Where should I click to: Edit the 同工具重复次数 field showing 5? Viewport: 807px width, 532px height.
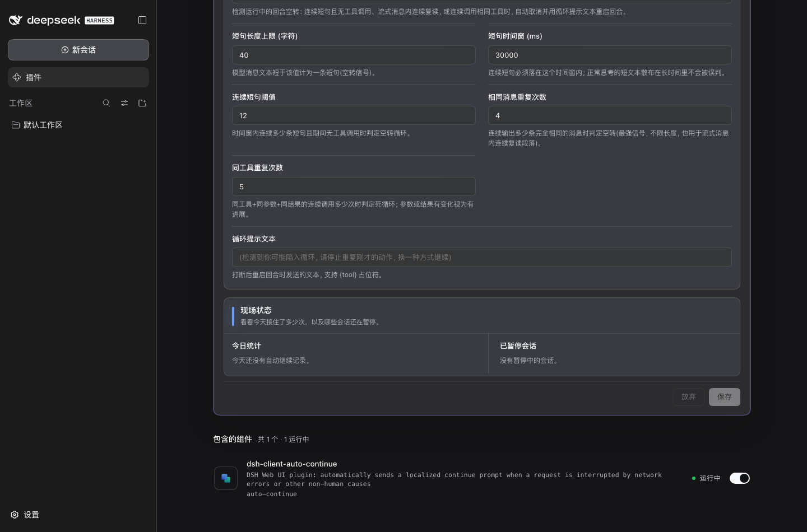click(354, 186)
